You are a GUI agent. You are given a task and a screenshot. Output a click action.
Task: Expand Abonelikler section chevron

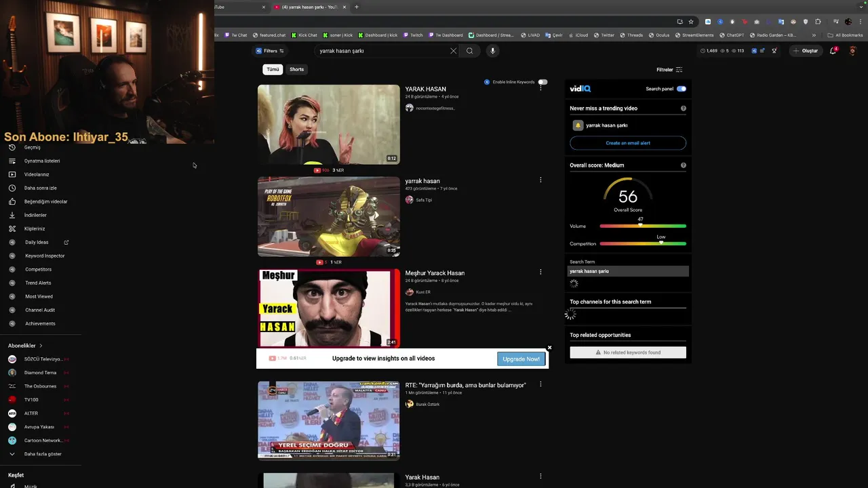41,346
